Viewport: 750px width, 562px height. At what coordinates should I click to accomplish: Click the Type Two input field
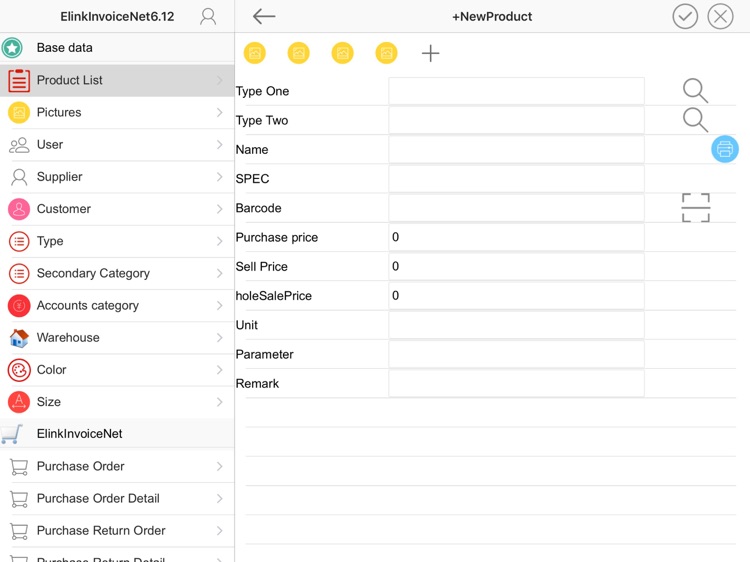(x=516, y=120)
